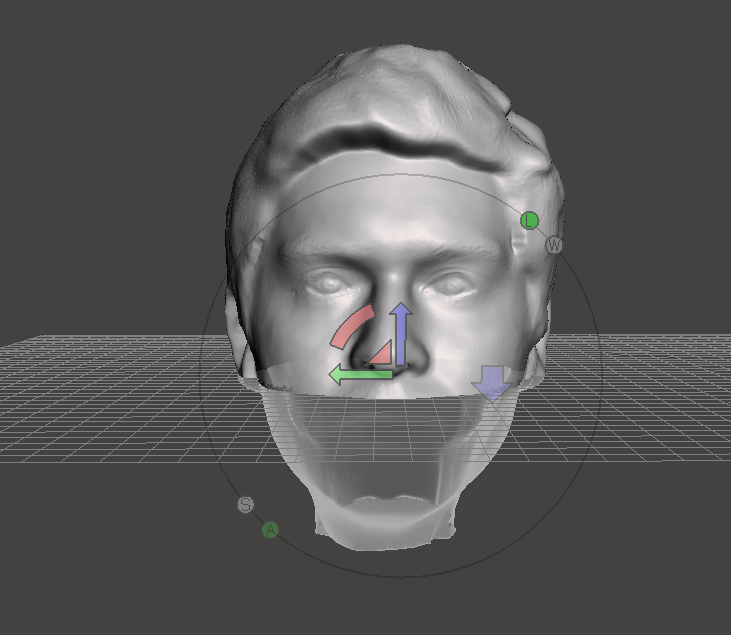
Task: Toggle the green L marker on ring
Action: pyautogui.click(x=530, y=220)
